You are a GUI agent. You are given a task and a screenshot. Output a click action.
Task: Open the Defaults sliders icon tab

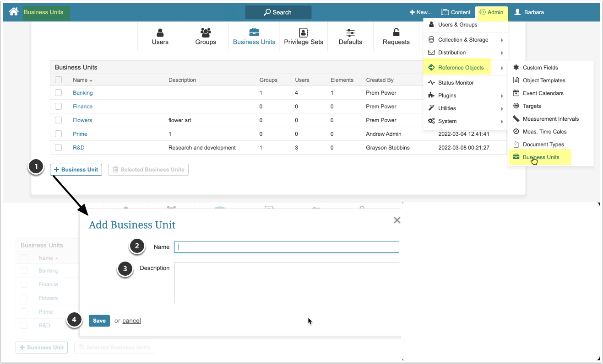pyautogui.click(x=350, y=37)
